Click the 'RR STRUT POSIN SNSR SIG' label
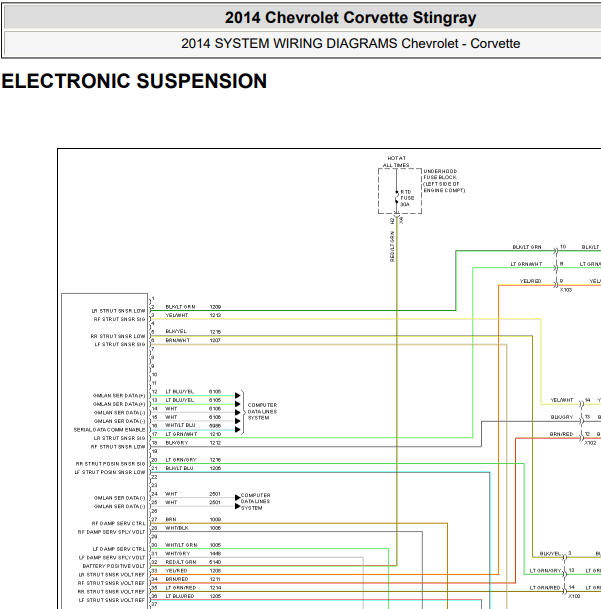 pos(111,464)
